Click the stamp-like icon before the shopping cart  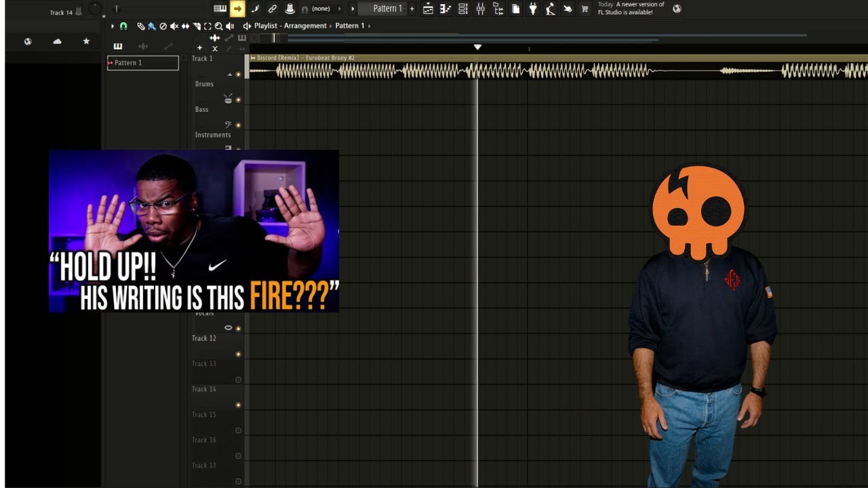pos(568,9)
